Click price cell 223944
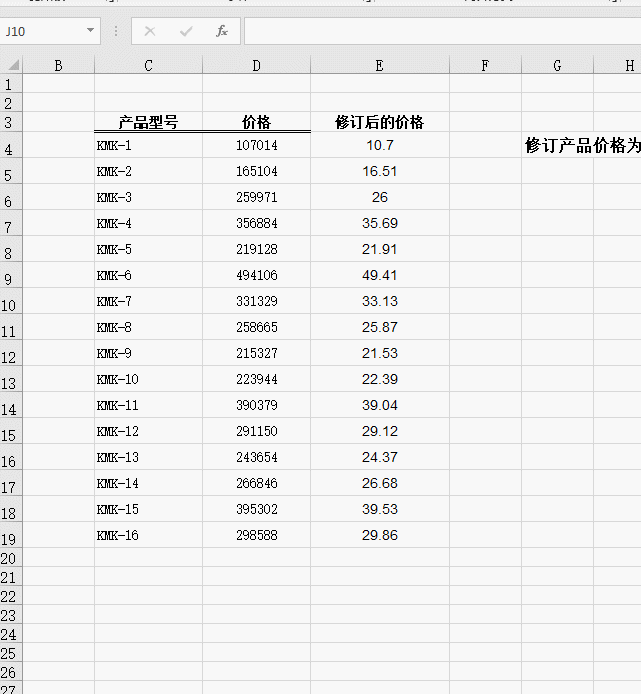 256,379
